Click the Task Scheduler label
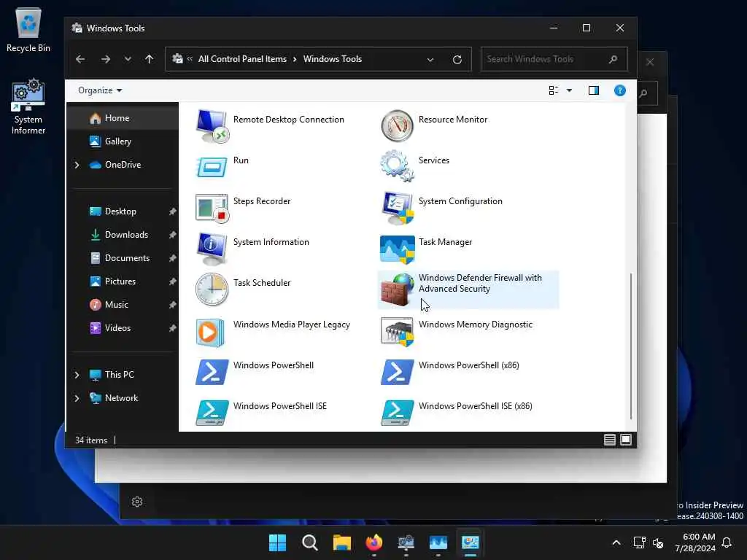Image resolution: width=747 pixels, height=560 pixels. pos(262,283)
